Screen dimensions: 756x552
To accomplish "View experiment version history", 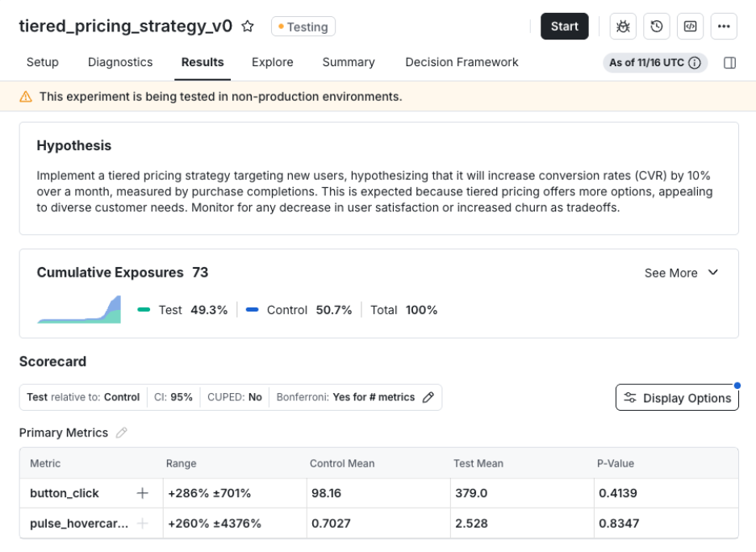I will 656,26.
